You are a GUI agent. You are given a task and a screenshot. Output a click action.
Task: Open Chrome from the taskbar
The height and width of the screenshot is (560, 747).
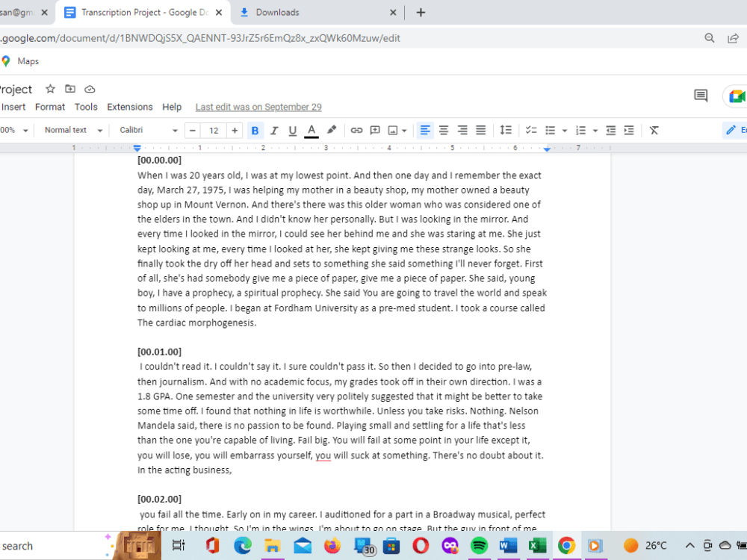(x=566, y=546)
